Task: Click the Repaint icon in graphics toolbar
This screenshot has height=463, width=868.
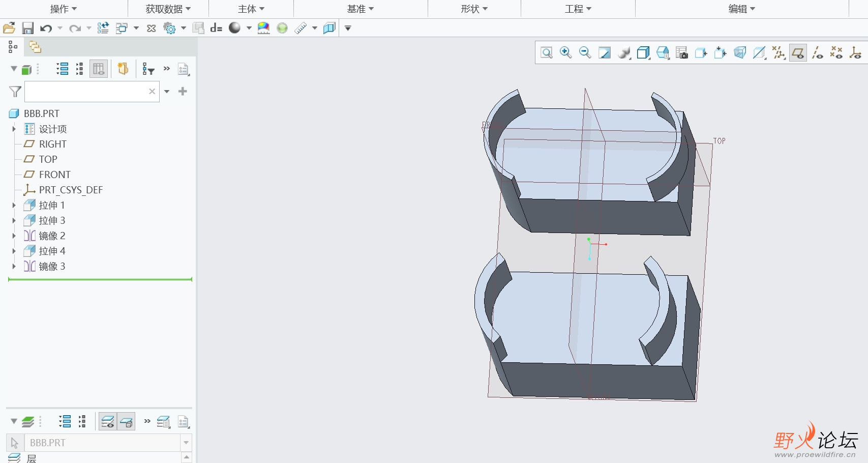Action: click(x=605, y=52)
